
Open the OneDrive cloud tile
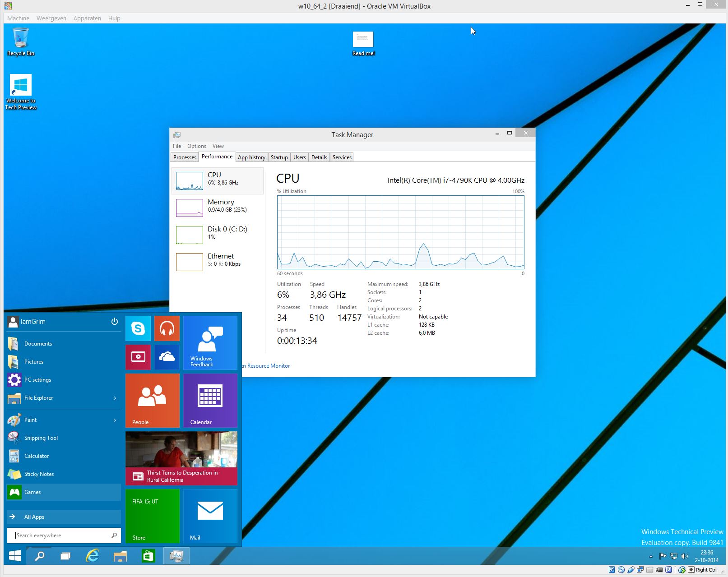[x=167, y=357]
